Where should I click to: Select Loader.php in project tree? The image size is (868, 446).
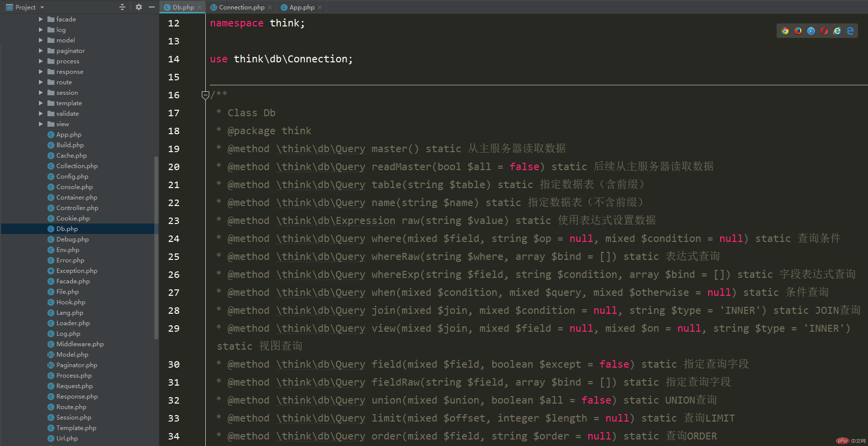pyautogui.click(x=68, y=323)
